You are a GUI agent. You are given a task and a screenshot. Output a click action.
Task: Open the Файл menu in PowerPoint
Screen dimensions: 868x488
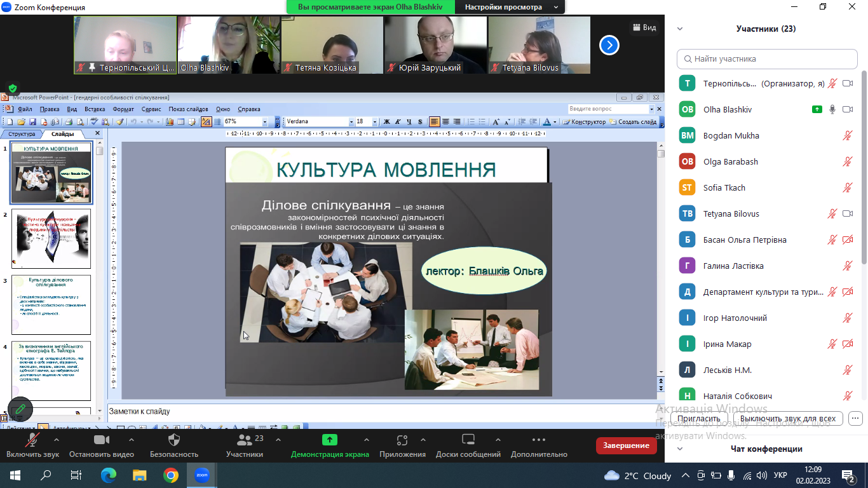[25, 109]
